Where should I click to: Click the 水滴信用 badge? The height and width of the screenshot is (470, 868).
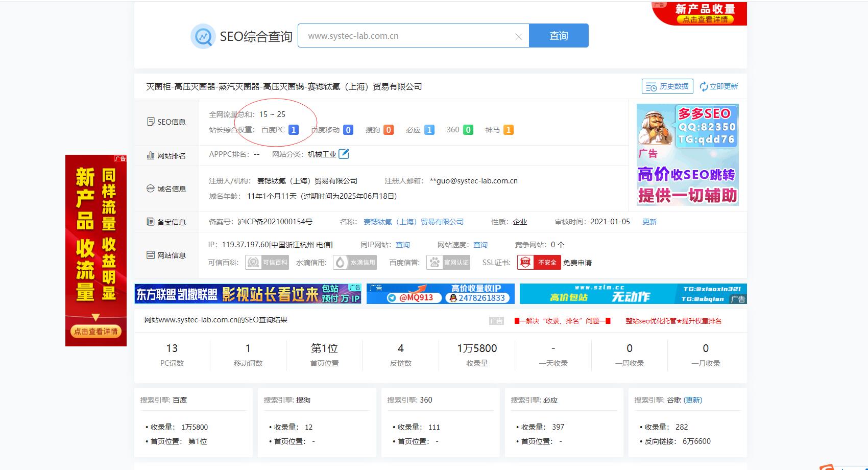(x=355, y=263)
